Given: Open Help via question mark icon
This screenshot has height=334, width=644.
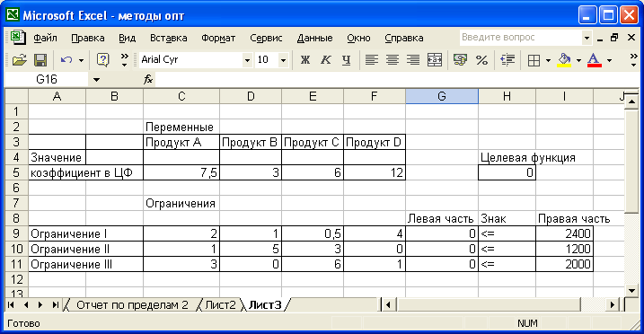Looking at the screenshot, I should pos(102,60).
